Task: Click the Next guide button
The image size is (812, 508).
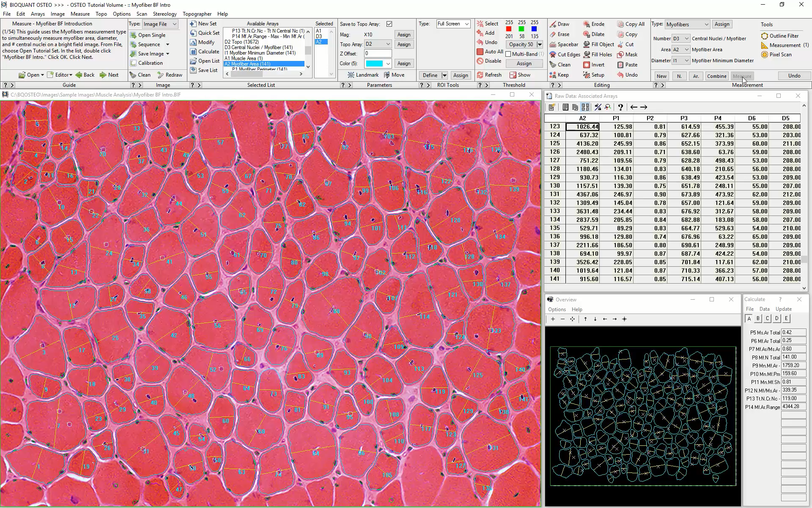Action: click(109, 75)
